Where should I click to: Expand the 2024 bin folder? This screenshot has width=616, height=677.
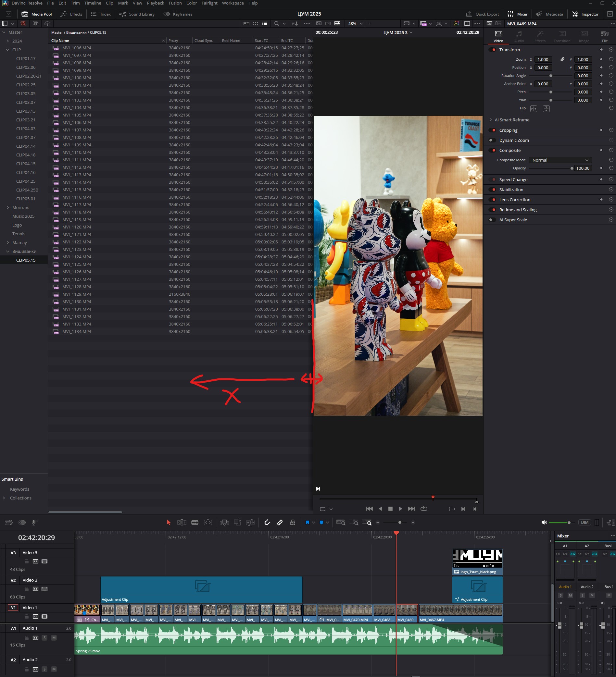tap(8, 41)
